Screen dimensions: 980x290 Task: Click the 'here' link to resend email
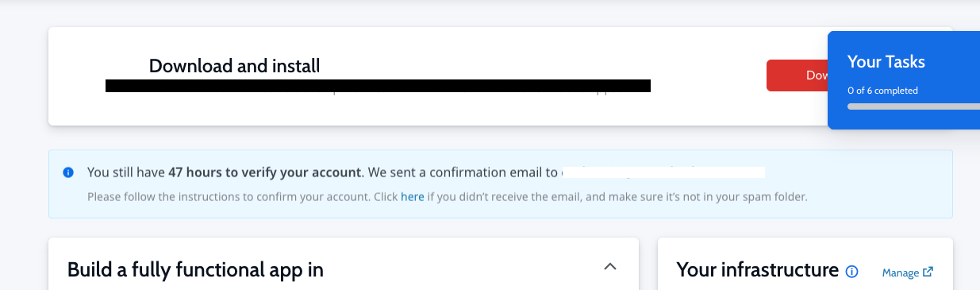click(412, 196)
